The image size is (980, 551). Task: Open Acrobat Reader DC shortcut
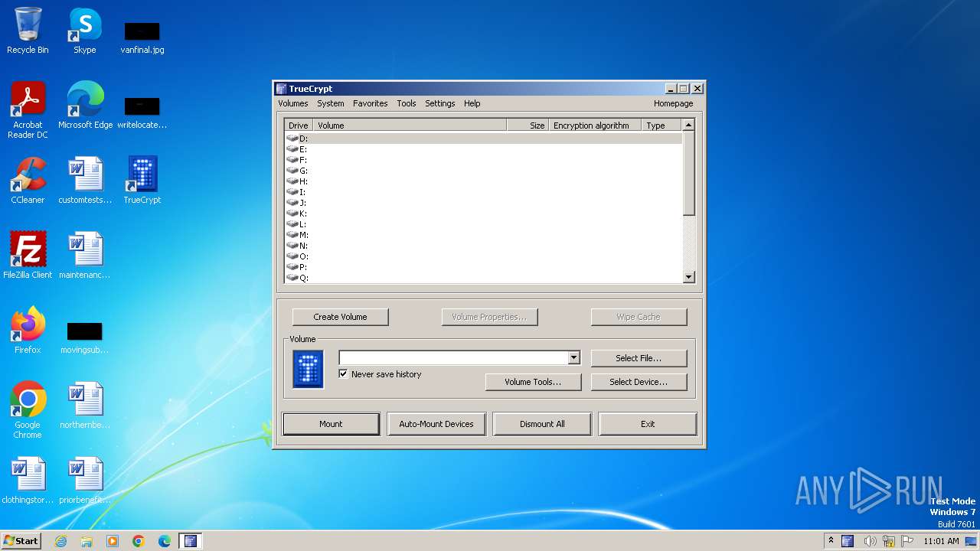click(28, 109)
